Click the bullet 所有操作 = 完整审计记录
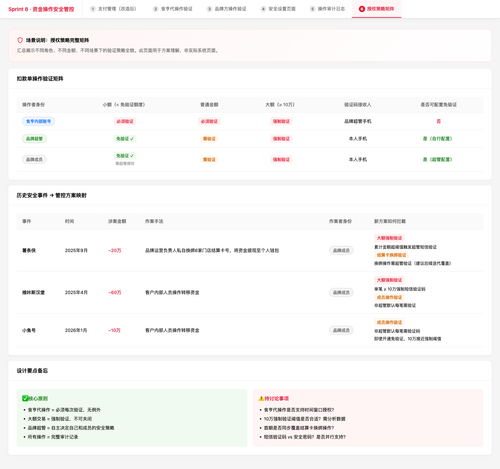Image resolution: width=500 pixels, height=469 pixels. pyautogui.click(x=53, y=437)
